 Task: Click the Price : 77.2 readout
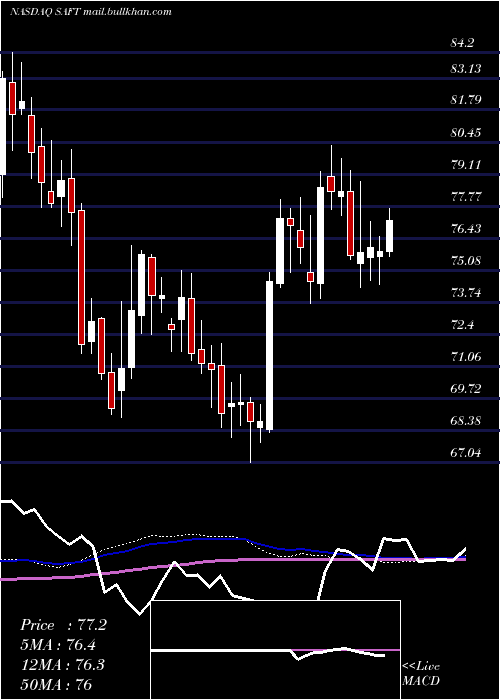click(63, 625)
